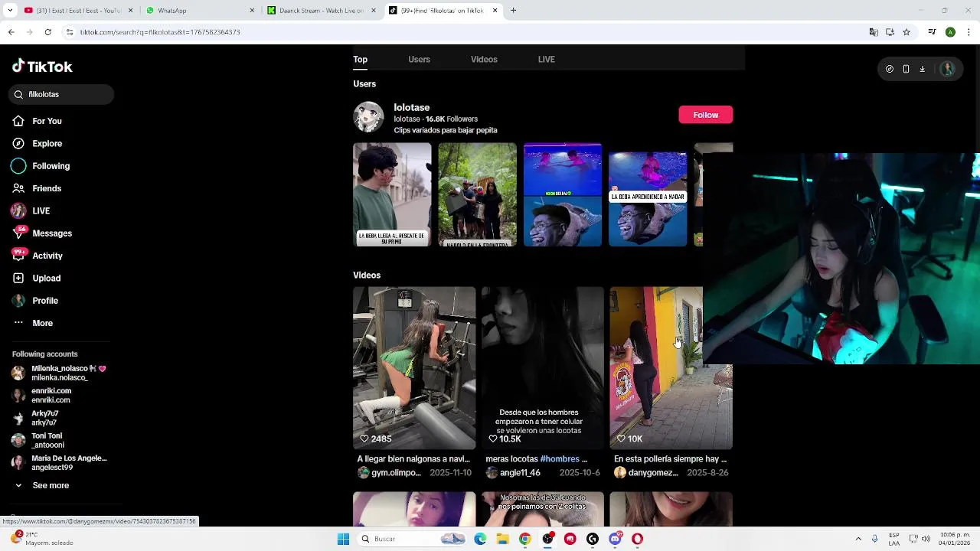Open the Windows Start menu
The width and height of the screenshot is (980, 551).
coord(343,539)
